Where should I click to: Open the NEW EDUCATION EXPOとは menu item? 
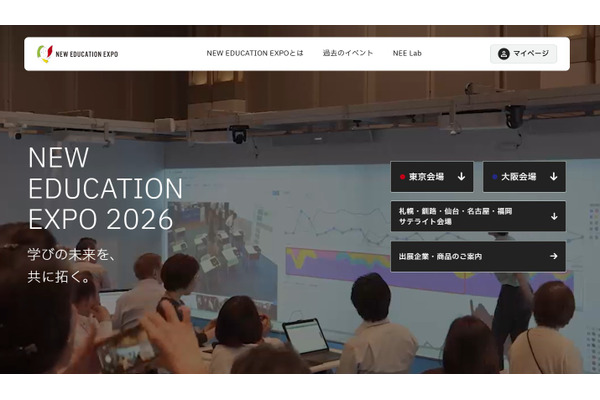tap(255, 53)
